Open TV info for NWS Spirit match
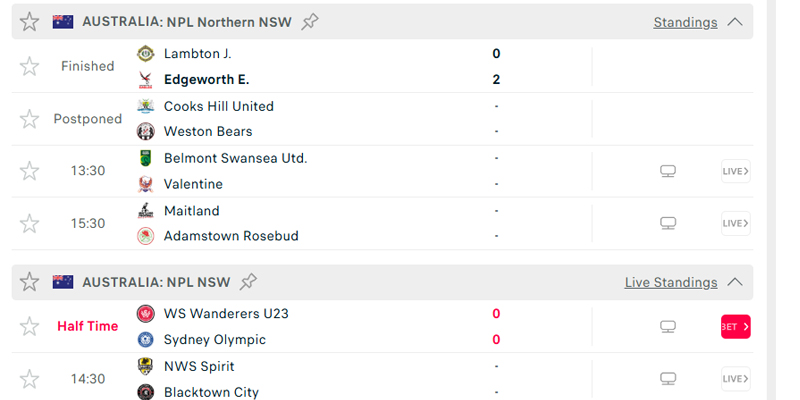The height and width of the screenshot is (400, 800). 668,379
